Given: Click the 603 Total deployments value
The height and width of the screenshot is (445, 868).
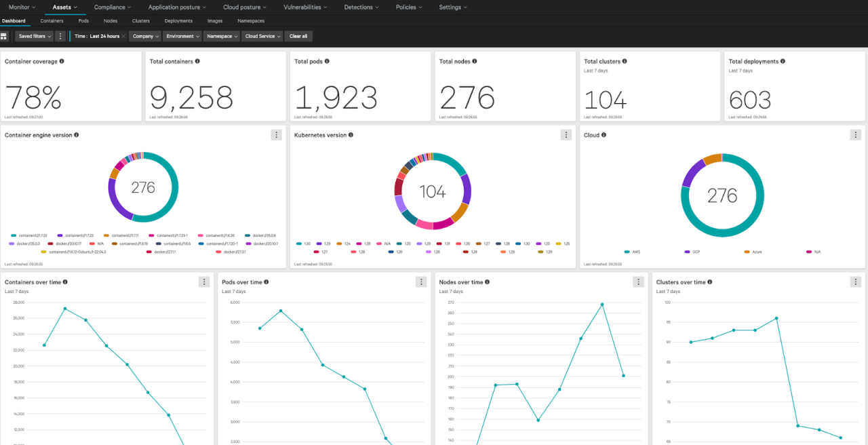Looking at the screenshot, I should click(750, 100).
